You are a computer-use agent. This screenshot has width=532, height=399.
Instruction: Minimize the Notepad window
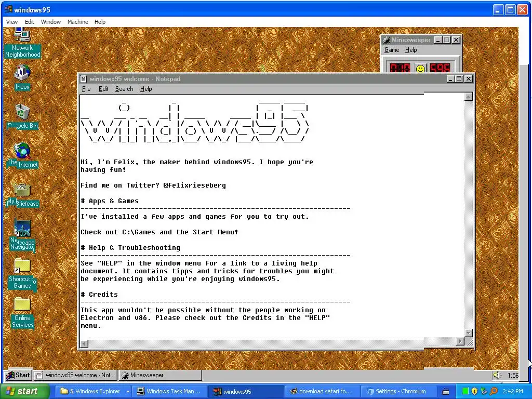[450, 79]
